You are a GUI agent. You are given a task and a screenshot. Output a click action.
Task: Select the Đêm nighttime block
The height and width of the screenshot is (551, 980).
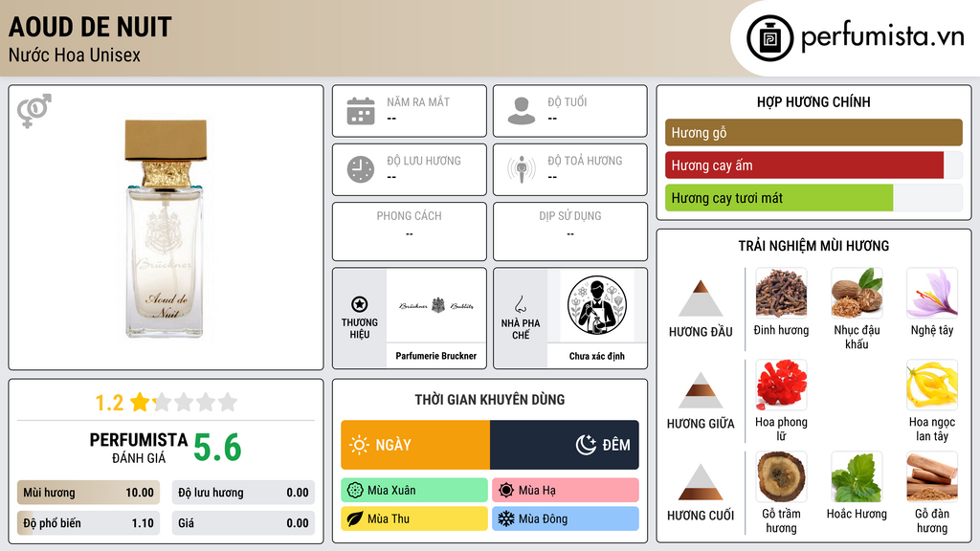(565, 445)
